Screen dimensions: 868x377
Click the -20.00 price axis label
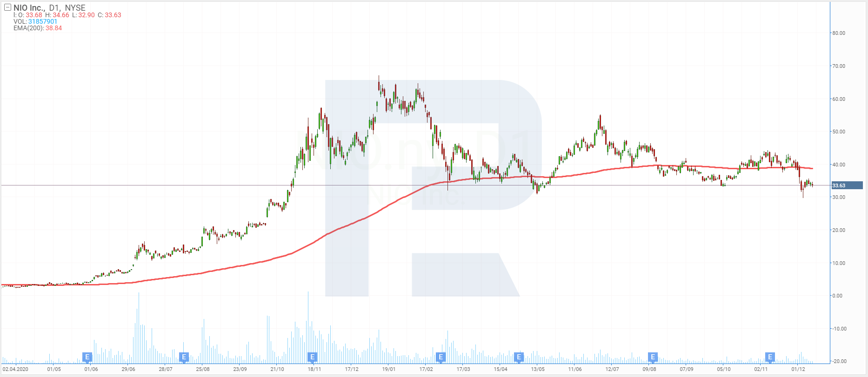(839, 361)
